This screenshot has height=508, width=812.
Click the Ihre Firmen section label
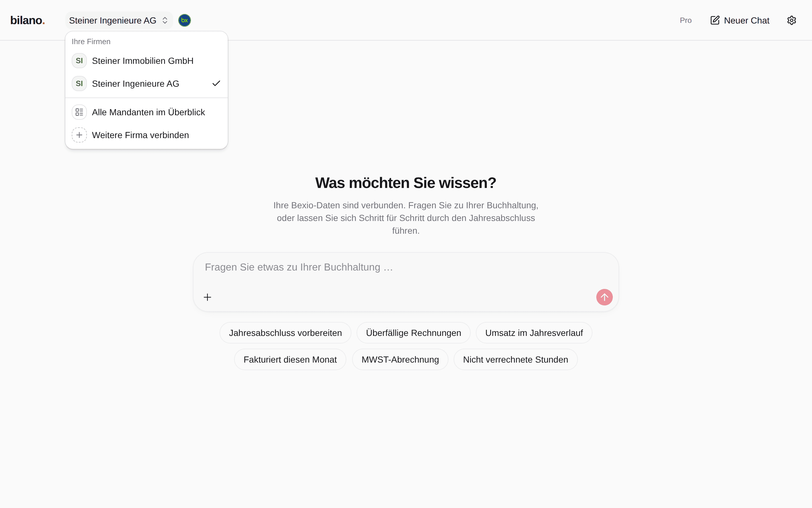(91, 42)
